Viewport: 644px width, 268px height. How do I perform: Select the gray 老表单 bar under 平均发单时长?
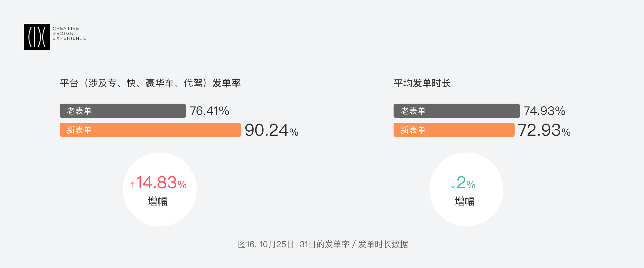[x=456, y=111]
